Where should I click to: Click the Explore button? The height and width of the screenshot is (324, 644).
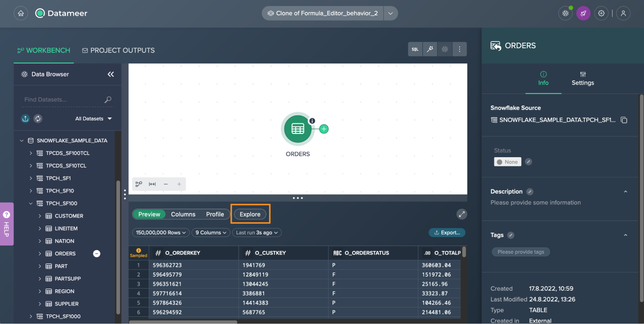tap(250, 214)
